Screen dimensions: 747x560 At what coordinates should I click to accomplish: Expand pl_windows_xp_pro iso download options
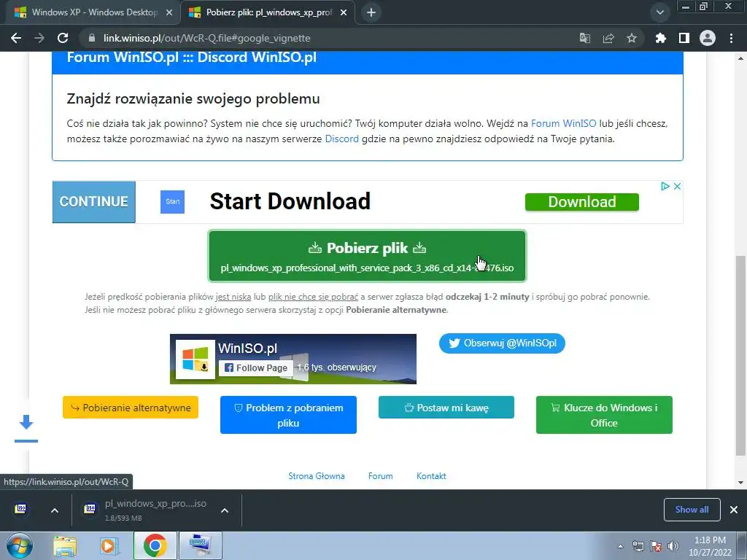[x=225, y=510]
